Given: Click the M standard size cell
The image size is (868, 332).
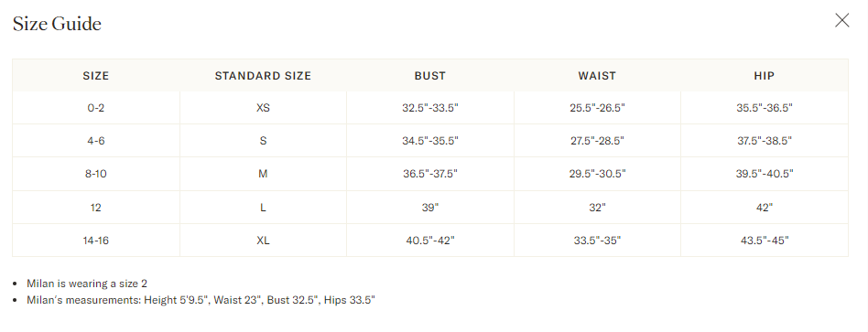Looking at the screenshot, I should [x=263, y=174].
